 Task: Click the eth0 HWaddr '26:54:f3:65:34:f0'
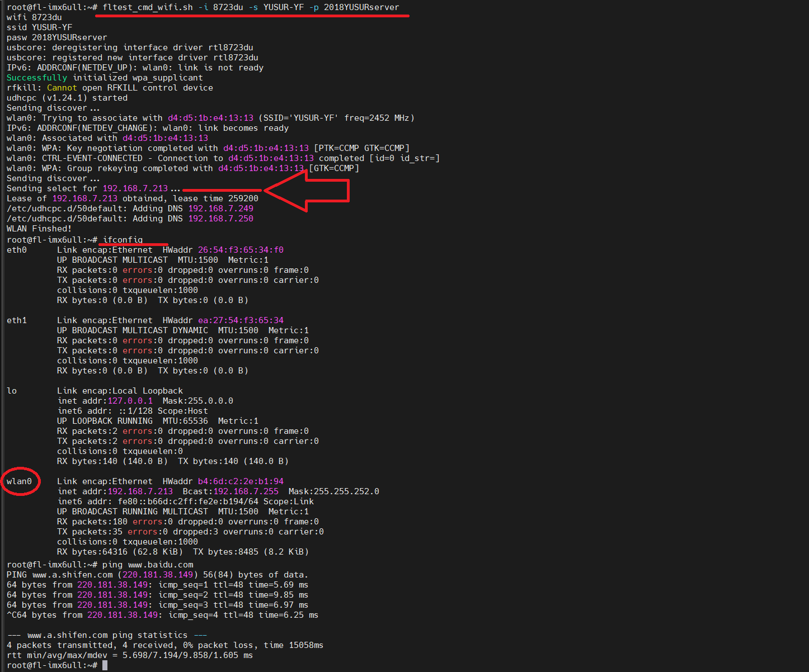[241, 250]
